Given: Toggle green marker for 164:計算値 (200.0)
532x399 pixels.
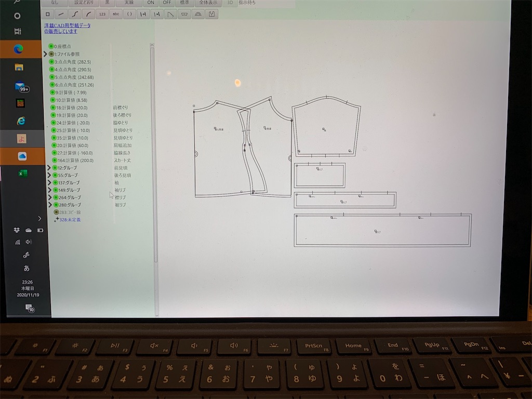Looking at the screenshot, I should pos(55,160).
